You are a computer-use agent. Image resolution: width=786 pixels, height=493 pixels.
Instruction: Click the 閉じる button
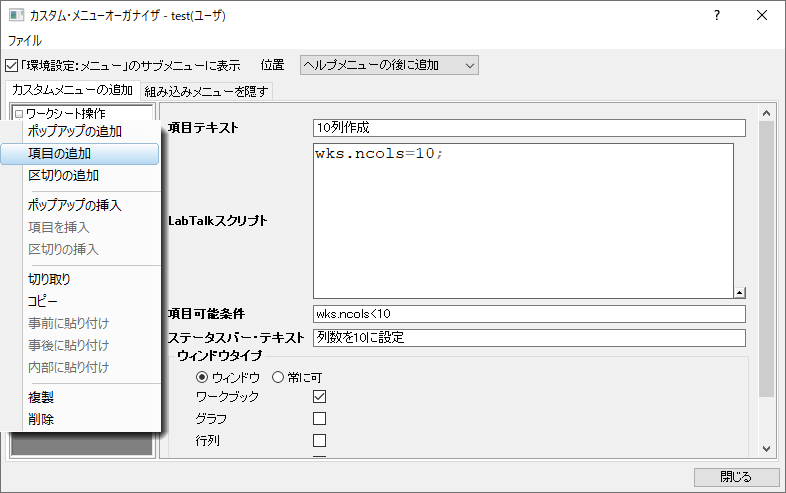point(737,477)
